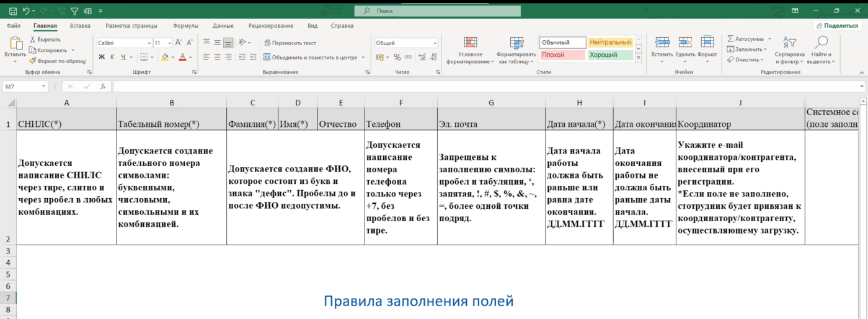Click the Поделиться share button
The width and height of the screenshot is (868, 319).
pos(837,26)
